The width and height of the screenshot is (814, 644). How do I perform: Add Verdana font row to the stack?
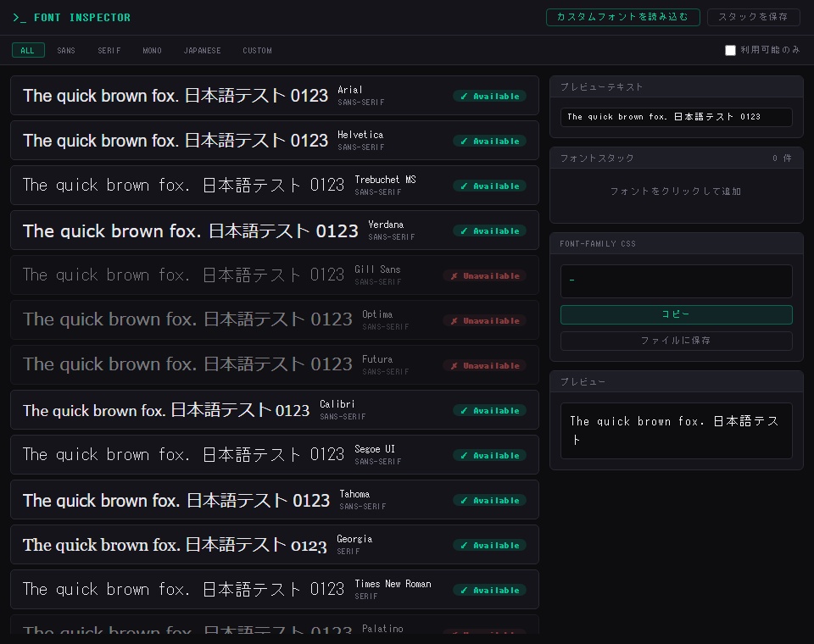275,230
